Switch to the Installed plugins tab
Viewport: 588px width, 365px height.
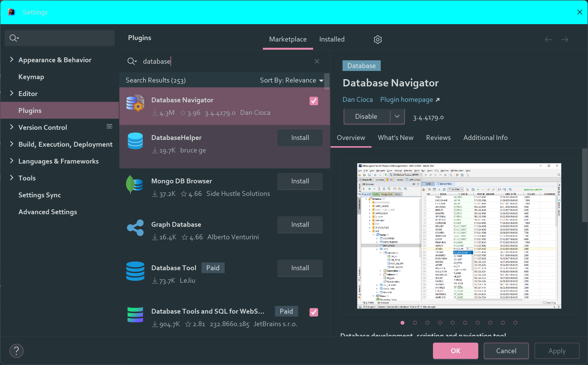(332, 39)
